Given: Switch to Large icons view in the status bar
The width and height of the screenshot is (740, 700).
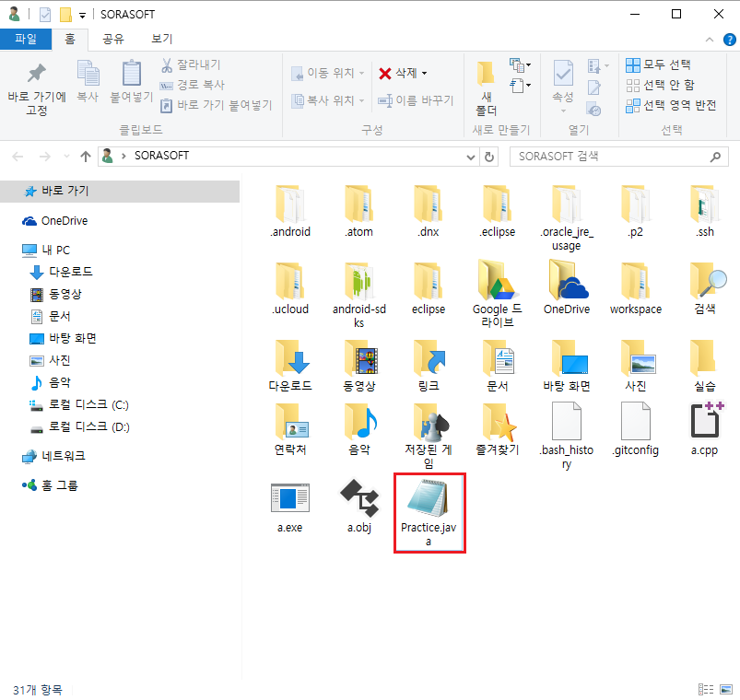Looking at the screenshot, I should [726, 689].
